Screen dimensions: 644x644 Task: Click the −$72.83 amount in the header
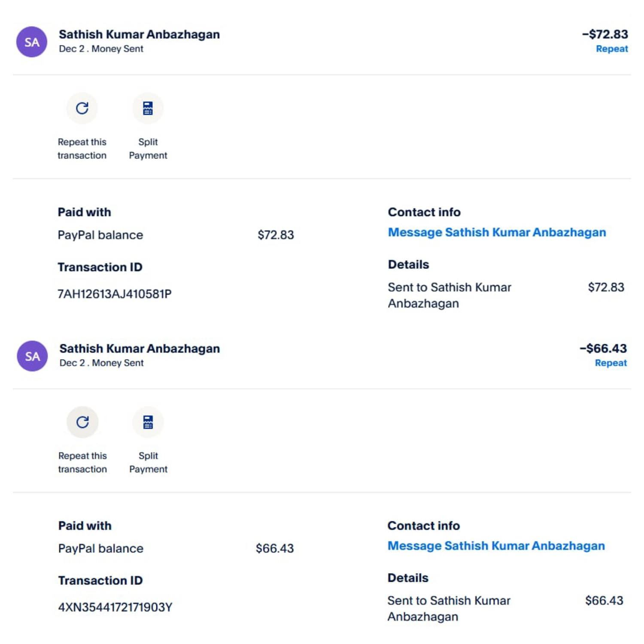click(x=605, y=34)
